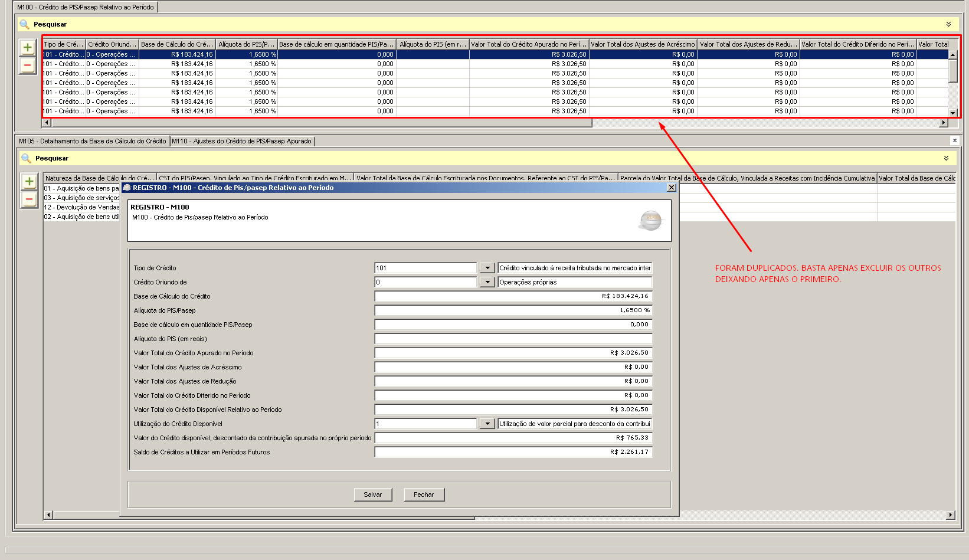Viewport: 969px width, 560px height.
Task: Remove selected M105 detail record
Action: pos(29,199)
